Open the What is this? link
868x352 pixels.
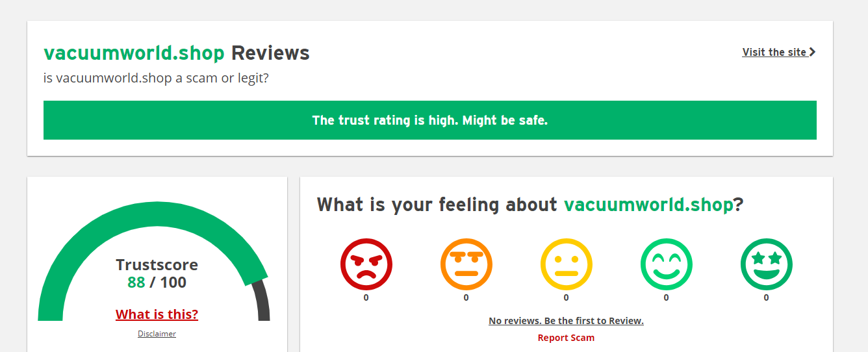(x=157, y=314)
